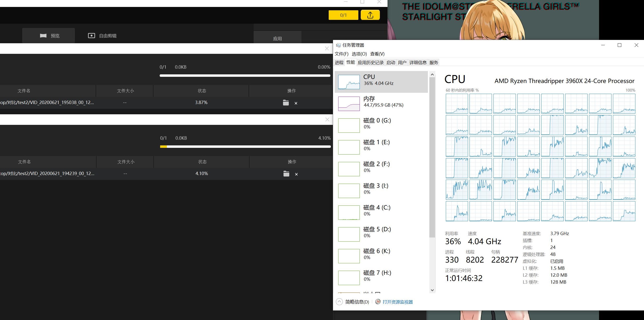644x320 pixels.
Task: Click the 8202 threads count
Action: tap(475, 260)
